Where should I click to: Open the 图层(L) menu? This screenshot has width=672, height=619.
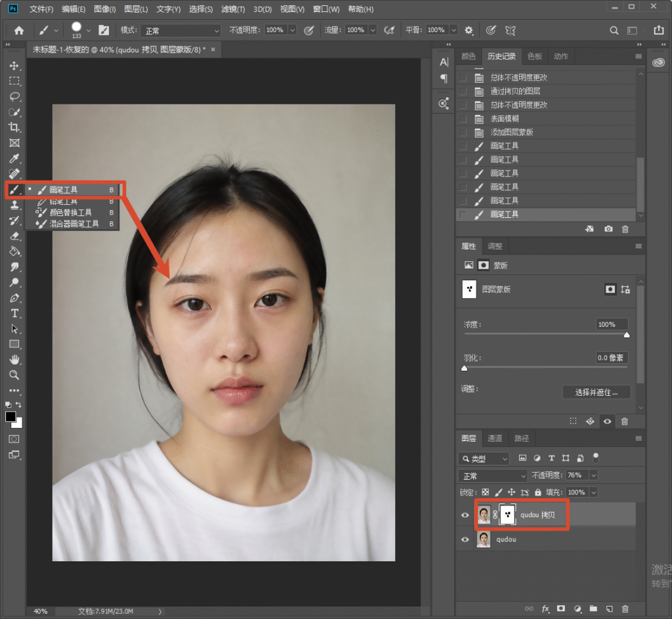(x=136, y=9)
